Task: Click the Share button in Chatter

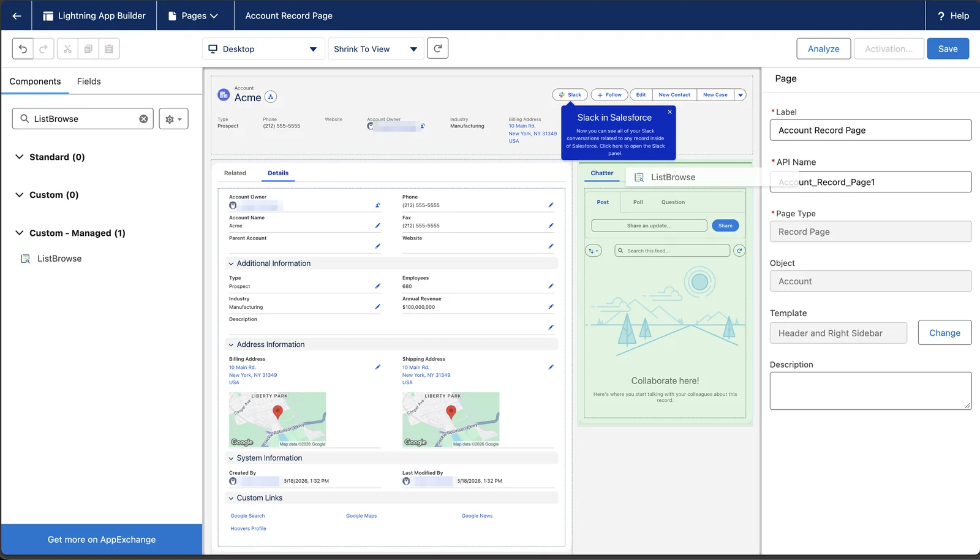Action: point(725,225)
